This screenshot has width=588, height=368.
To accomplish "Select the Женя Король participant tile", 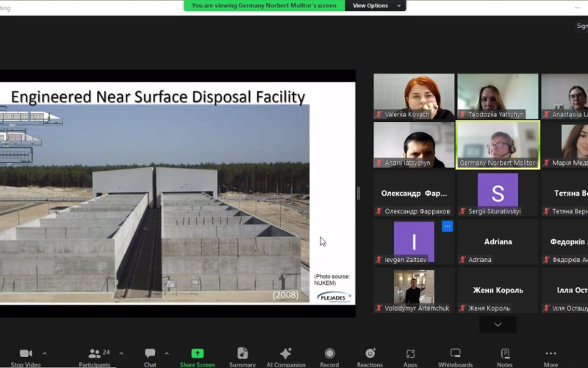I will (x=498, y=290).
